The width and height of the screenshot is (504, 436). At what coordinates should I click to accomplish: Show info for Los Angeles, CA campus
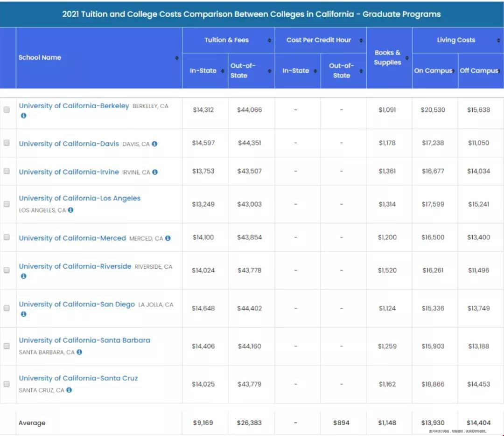pyautogui.click(x=71, y=210)
